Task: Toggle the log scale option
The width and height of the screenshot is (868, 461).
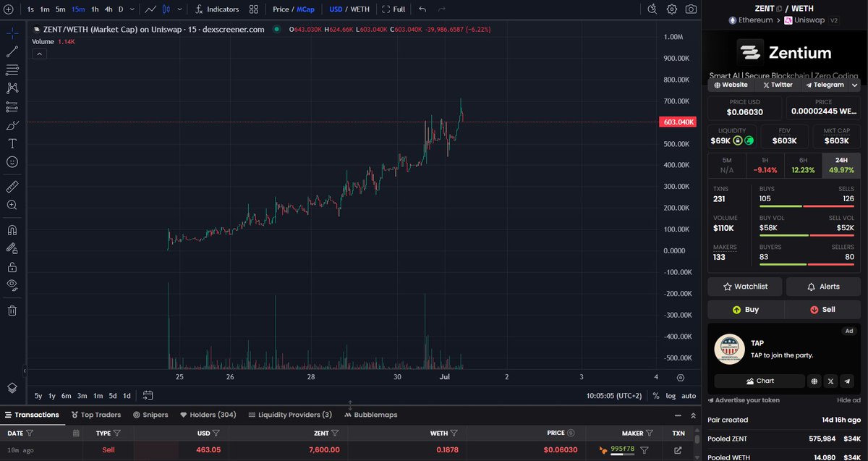Action: (x=671, y=396)
